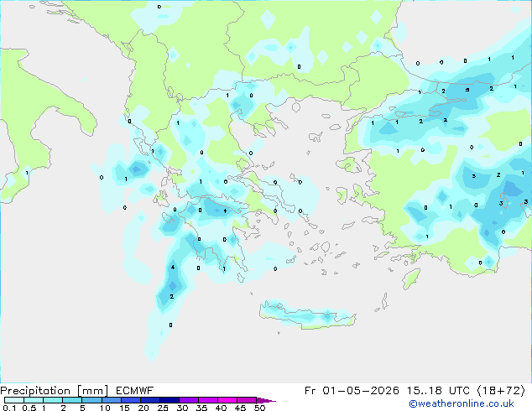The image size is (532, 411).
Task: Click the 20–25 mm legend color swatch
Action: coord(150,400)
